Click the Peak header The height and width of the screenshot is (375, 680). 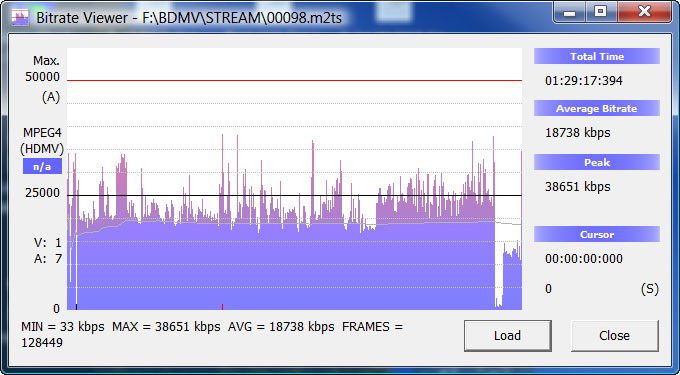(x=597, y=162)
